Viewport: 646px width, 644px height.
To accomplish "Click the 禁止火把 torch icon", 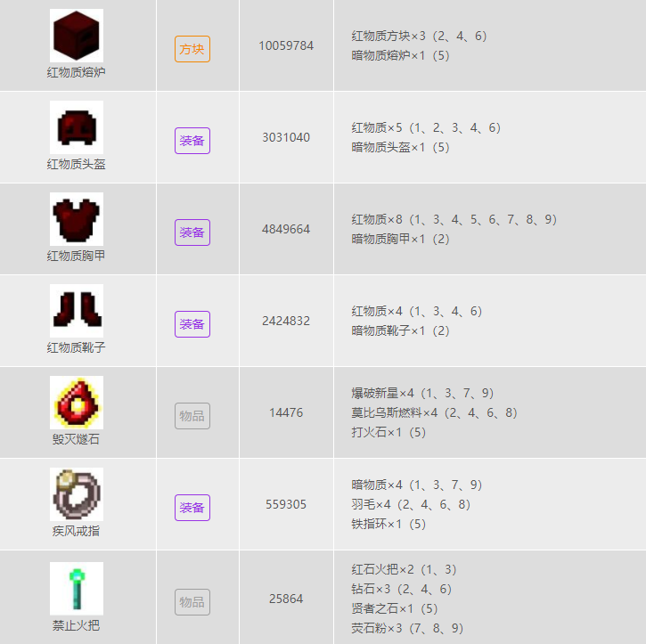I will pyautogui.click(x=77, y=588).
